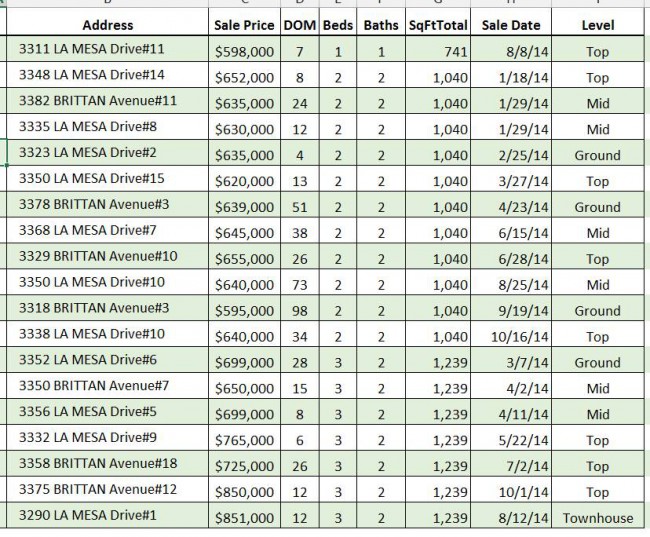Click the Address column header
The height and width of the screenshot is (537, 650).
(107, 24)
